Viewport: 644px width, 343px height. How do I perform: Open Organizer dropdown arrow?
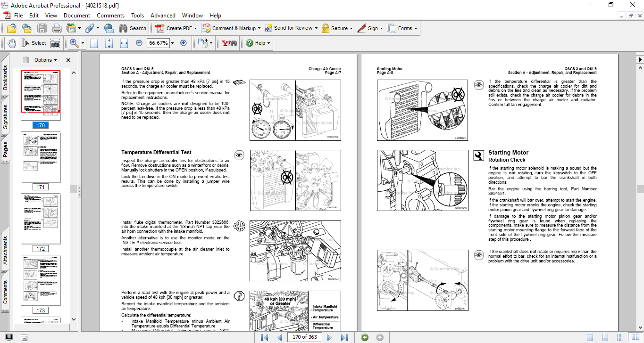point(79,28)
